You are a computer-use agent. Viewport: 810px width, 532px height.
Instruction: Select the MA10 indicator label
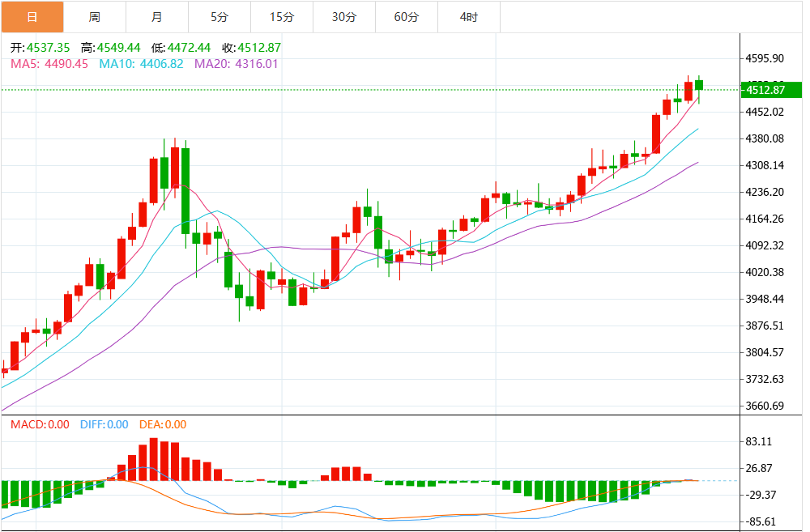[x=141, y=63]
